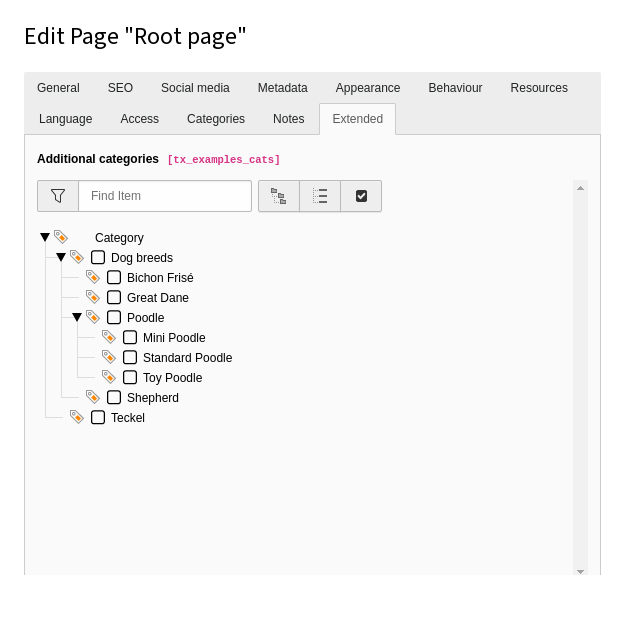Open the Categories tab

click(x=216, y=119)
